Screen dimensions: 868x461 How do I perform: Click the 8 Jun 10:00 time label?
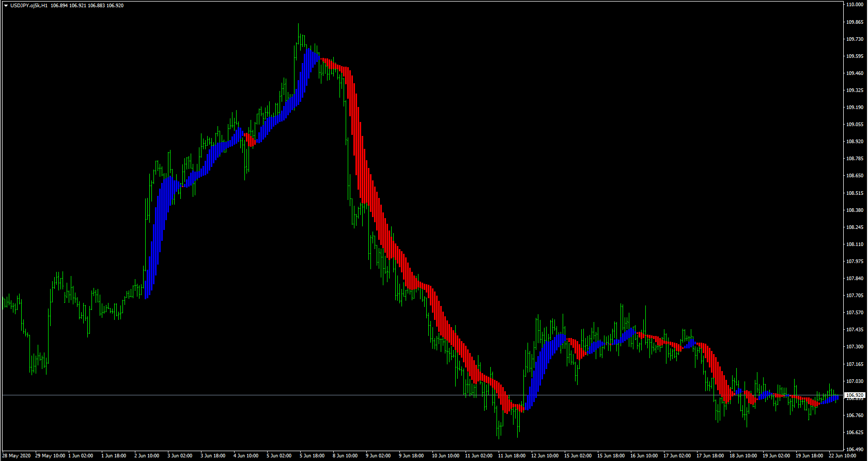pyautogui.click(x=345, y=456)
